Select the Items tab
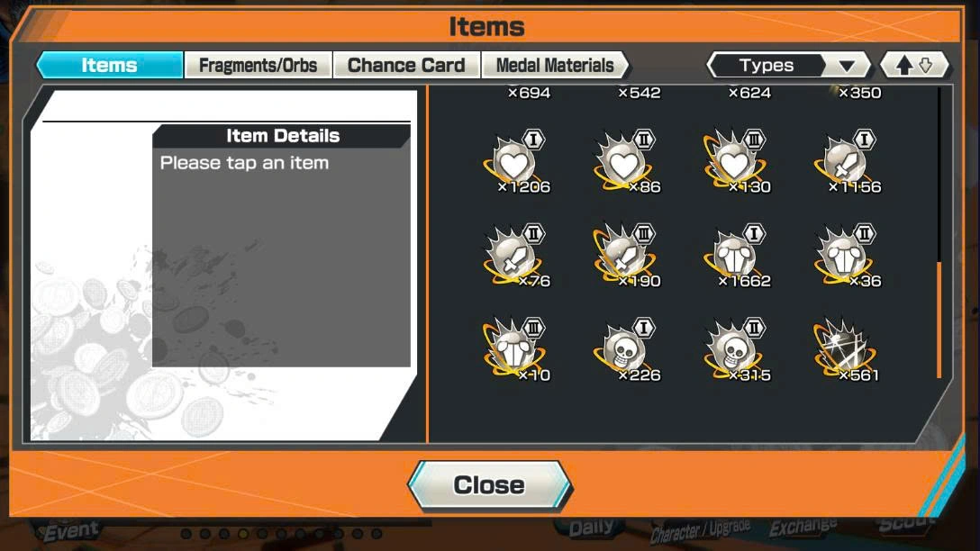Screen dimensions: 980x551 (x=109, y=65)
